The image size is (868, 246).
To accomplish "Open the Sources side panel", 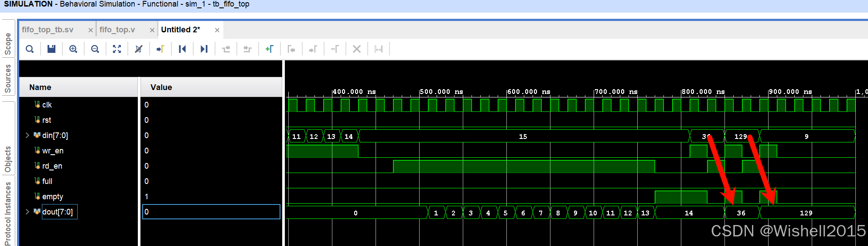I will [8, 79].
